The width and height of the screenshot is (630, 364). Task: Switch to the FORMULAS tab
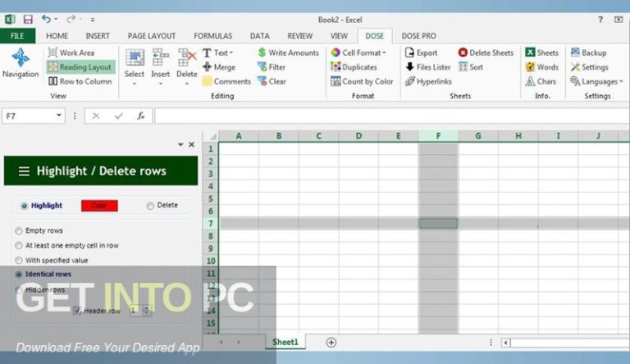coord(213,36)
